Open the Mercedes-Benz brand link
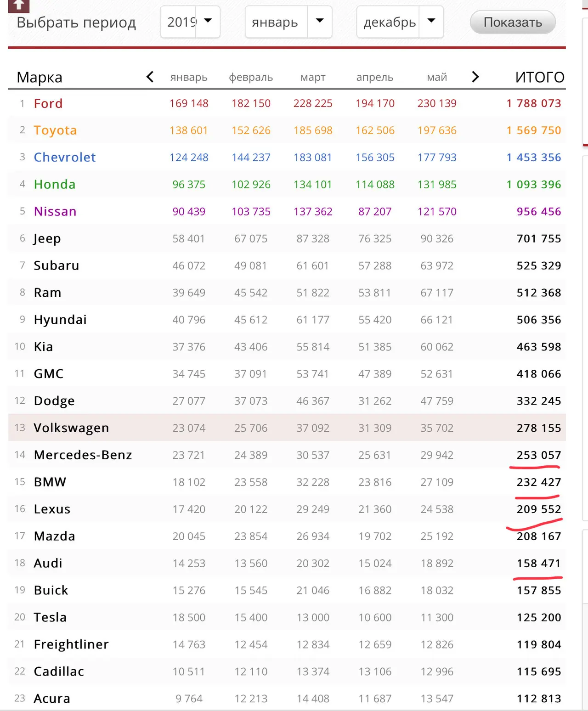The height and width of the screenshot is (711, 588). [83, 455]
